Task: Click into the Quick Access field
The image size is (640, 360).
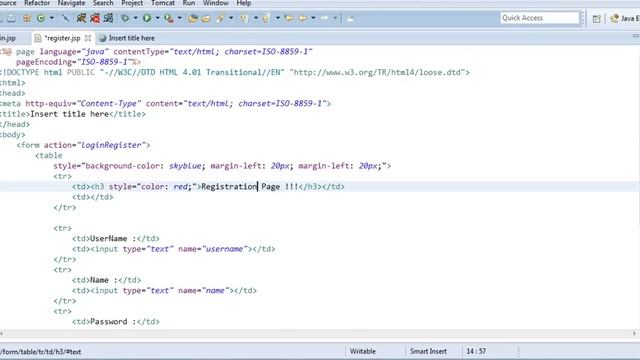Action: [x=540, y=18]
